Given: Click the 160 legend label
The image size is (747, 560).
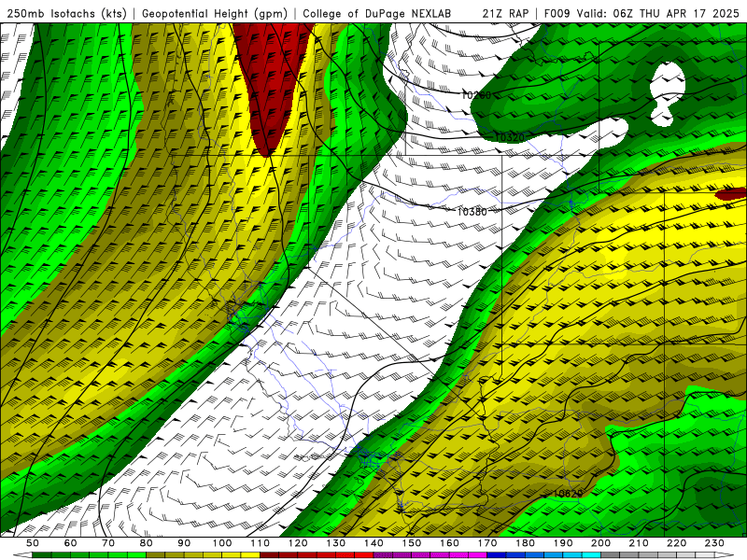Looking at the screenshot, I should pos(449,543).
